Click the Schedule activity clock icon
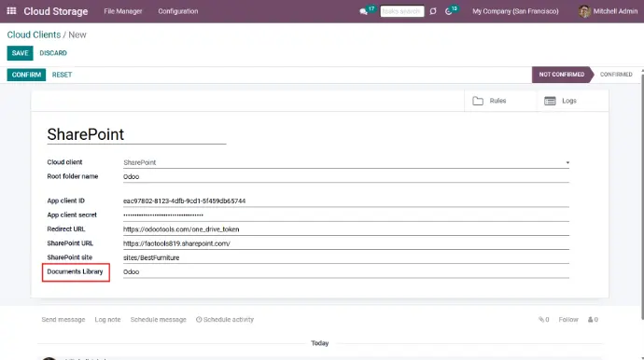The image size is (644, 360). pyautogui.click(x=199, y=319)
